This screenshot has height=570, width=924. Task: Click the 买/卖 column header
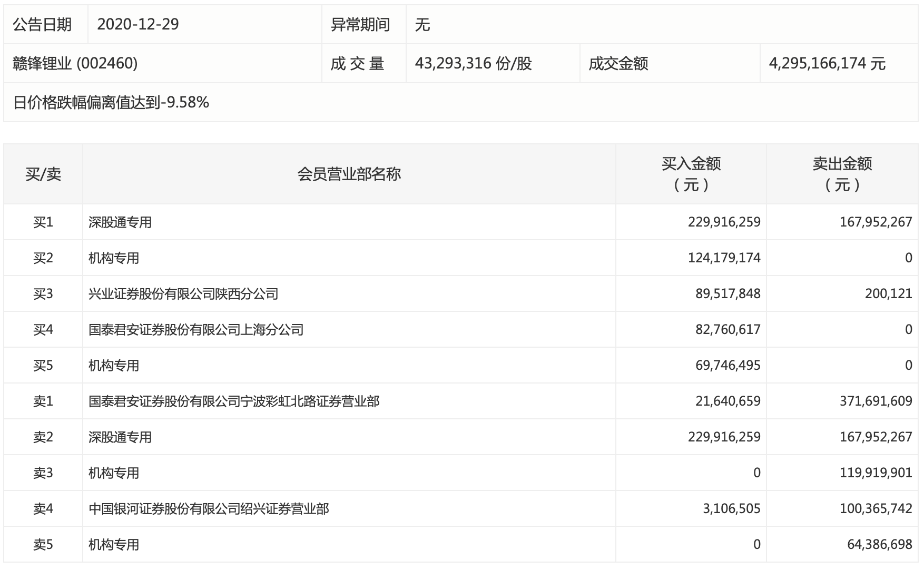(43, 174)
